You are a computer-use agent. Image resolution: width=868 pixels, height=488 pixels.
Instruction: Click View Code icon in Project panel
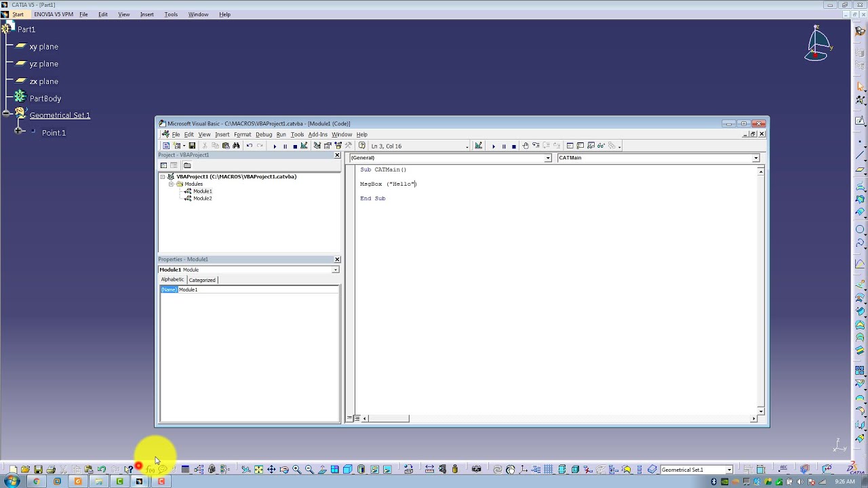(163, 165)
